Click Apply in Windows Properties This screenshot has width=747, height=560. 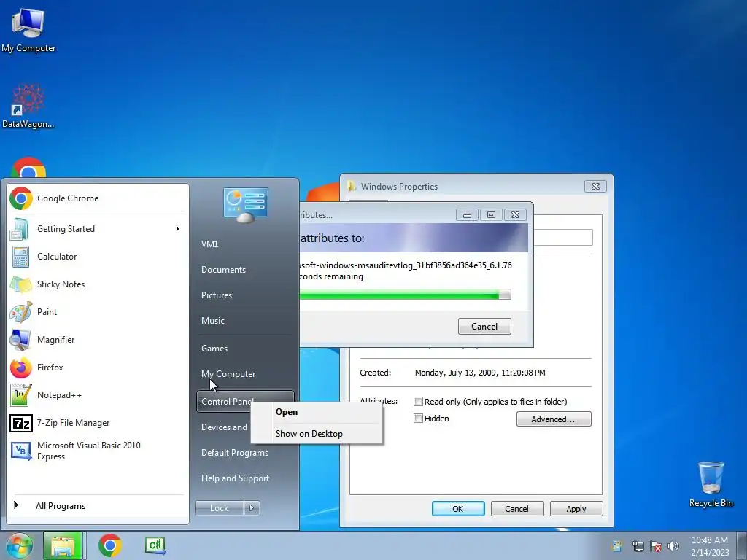pyautogui.click(x=576, y=508)
